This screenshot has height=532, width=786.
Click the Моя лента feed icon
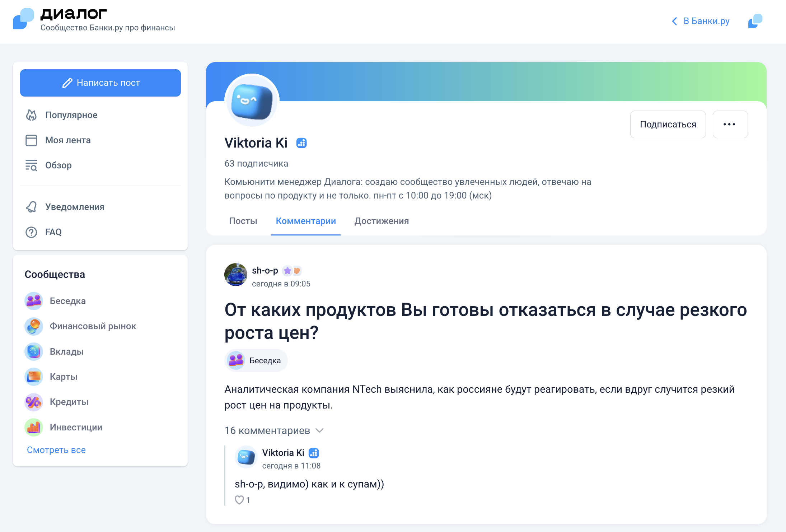(x=31, y=140)
